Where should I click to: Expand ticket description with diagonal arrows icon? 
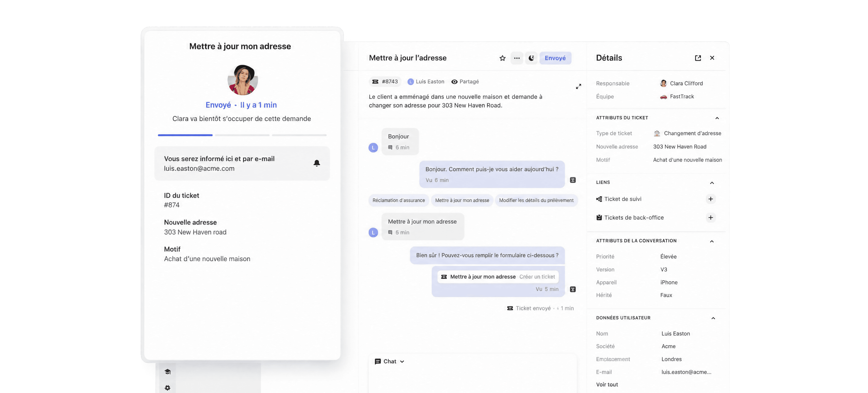pyautogui.click(x=579, y=87)
